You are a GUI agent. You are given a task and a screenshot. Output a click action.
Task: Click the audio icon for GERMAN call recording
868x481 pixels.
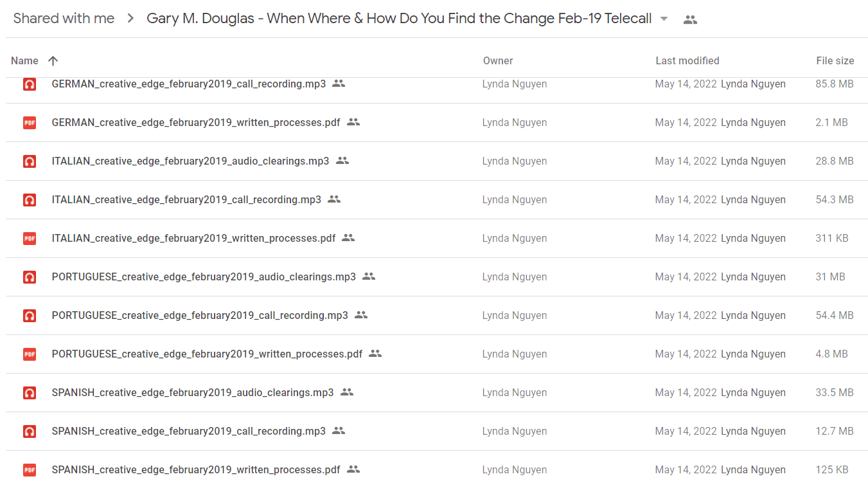(x=30, y=84)
